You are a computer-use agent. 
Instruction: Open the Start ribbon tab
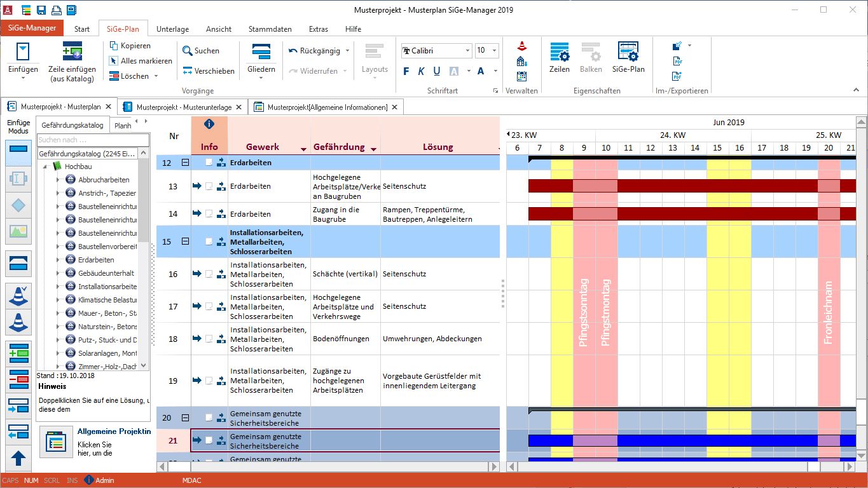point(82,29)
